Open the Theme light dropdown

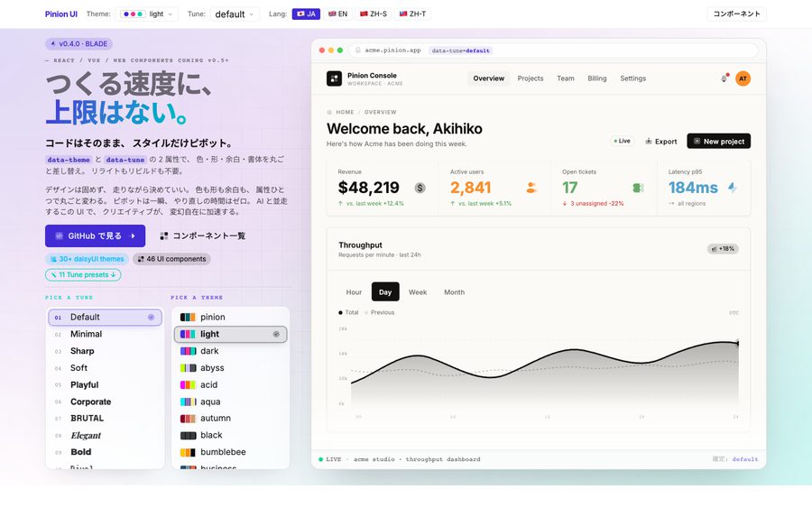coord(146,14)
